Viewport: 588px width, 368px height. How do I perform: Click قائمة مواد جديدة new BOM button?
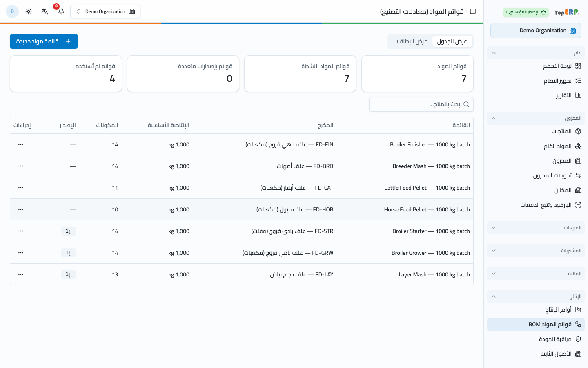coord(44,41)
